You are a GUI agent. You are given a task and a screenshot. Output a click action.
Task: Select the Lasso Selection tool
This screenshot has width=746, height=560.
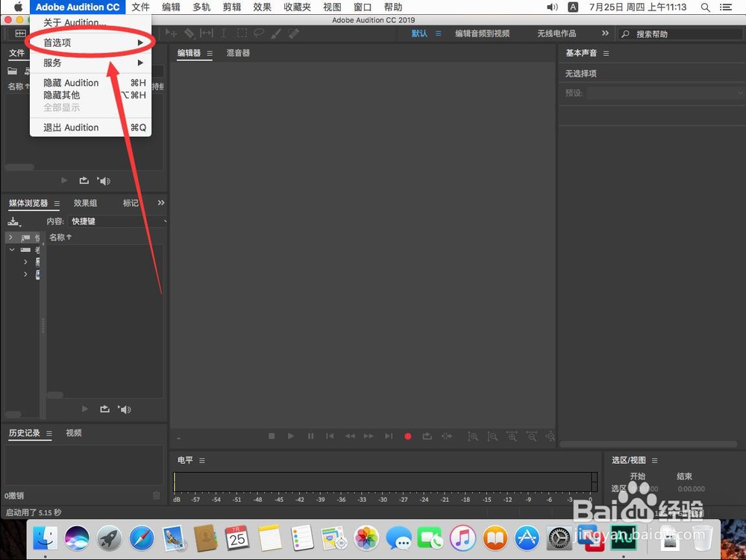tap(259, 33)
